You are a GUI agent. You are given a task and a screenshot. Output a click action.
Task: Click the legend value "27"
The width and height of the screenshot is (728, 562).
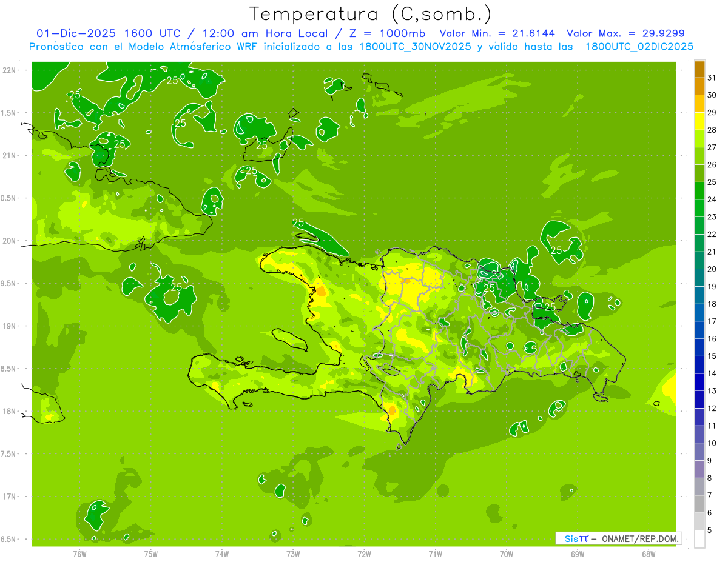click(712, 147)
